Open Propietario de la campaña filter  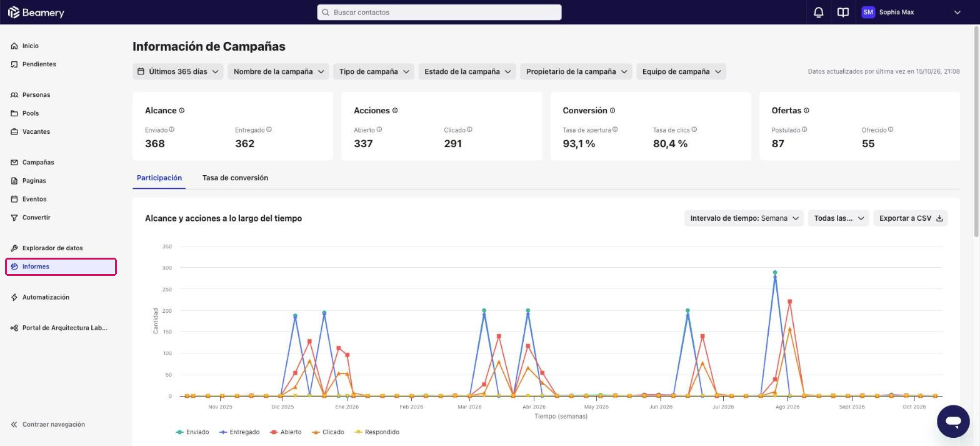[576, 71]
